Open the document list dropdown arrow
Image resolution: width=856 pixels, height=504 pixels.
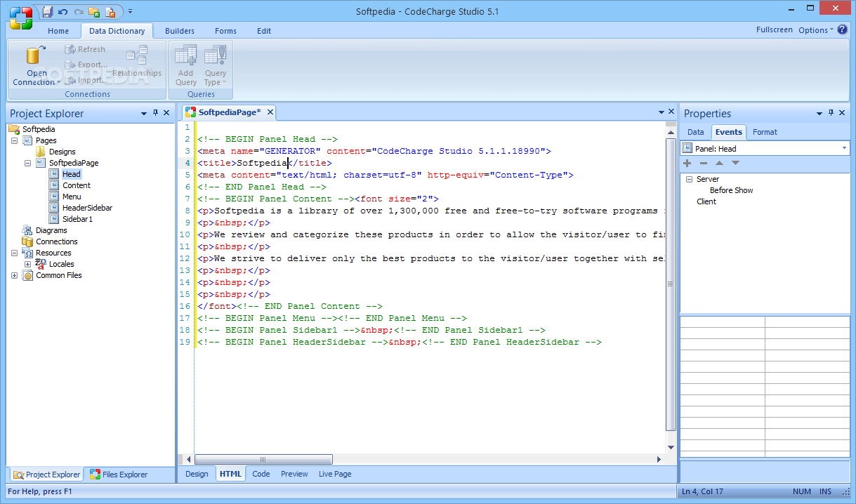click(x=661, y=112)
